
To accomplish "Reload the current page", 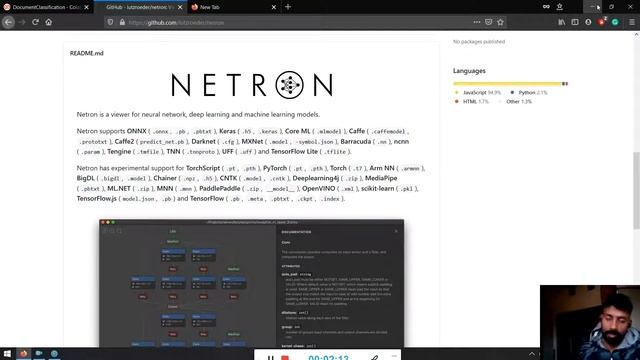I will [x=36, y=22].
